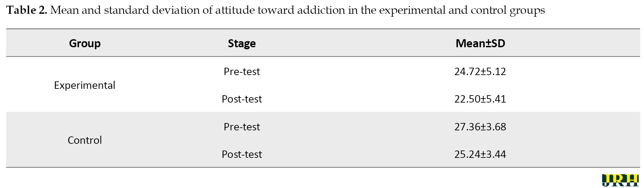Select Experimental Pre-test stage cell

pos(242,71)
